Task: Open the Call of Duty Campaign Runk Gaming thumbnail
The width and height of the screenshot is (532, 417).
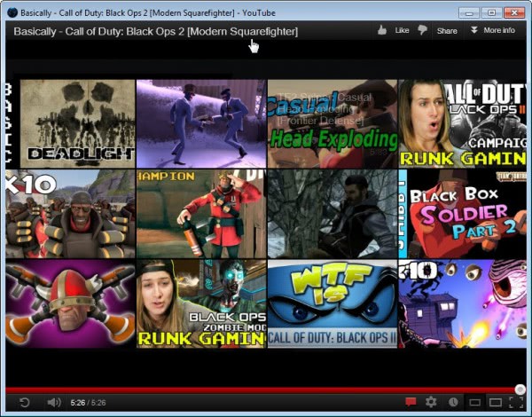Action: [463, 124]
